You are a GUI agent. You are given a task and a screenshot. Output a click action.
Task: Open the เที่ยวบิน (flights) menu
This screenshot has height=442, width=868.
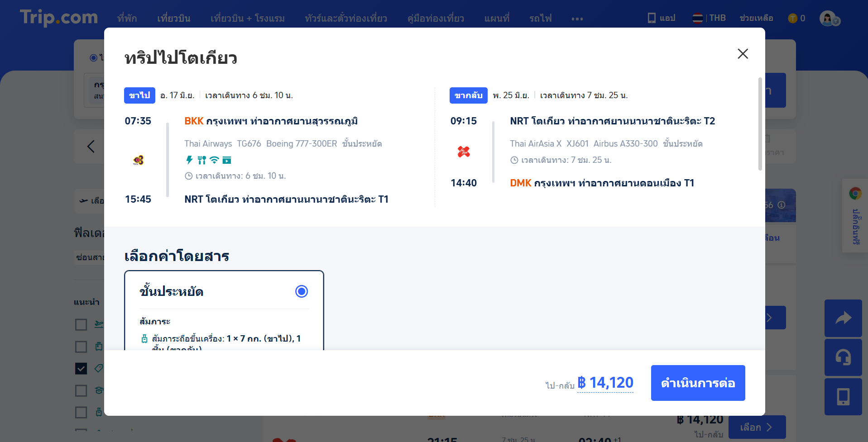[x=173, y=18]
